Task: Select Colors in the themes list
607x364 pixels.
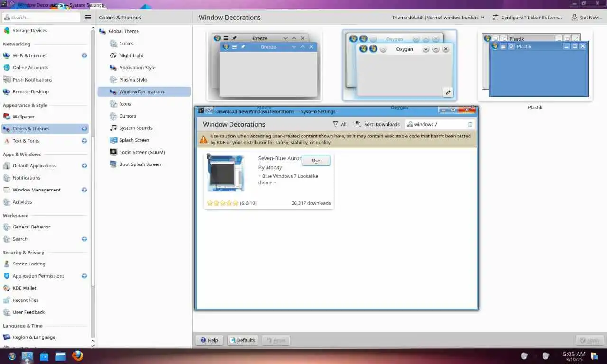Action: point(144,44)
